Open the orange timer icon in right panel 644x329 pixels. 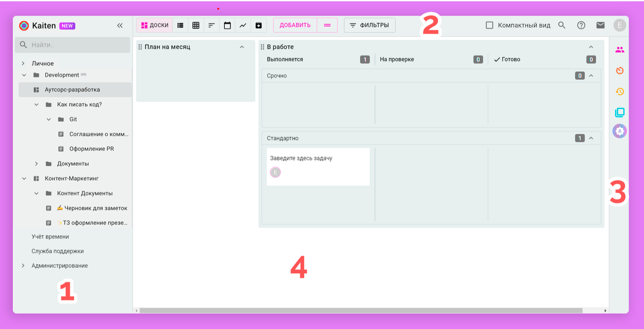pyautogui.click(x=620, y=70)
